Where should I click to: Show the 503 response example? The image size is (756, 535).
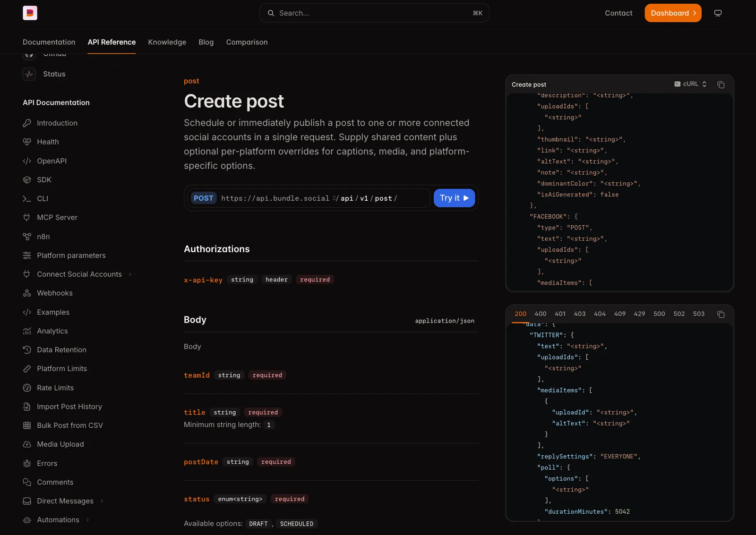point(699,314)
